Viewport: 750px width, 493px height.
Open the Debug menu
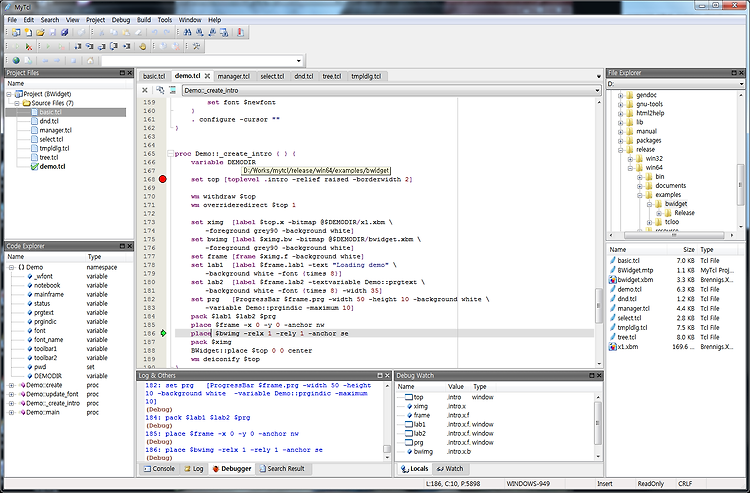121,20
